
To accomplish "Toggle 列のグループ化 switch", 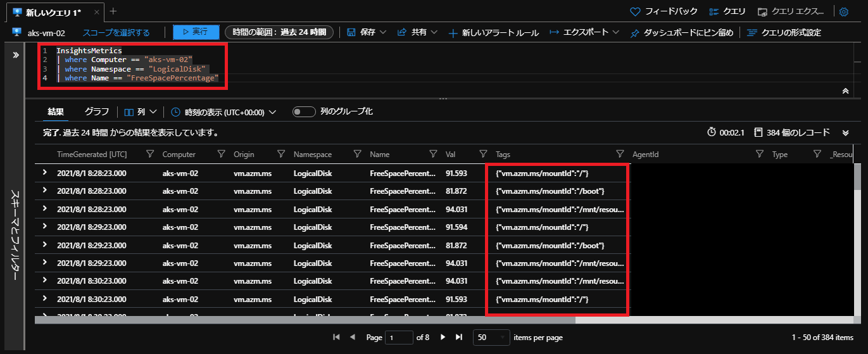I will tap(304, 111).
